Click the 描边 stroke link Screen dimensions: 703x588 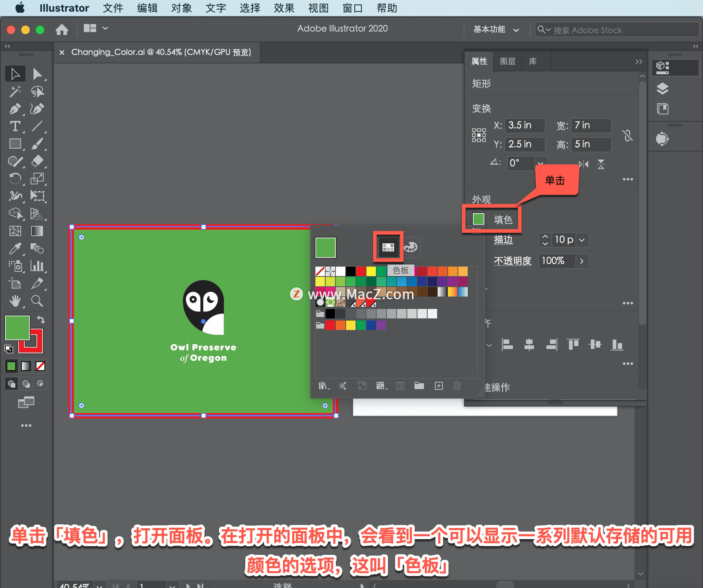[x=503, y=240]
